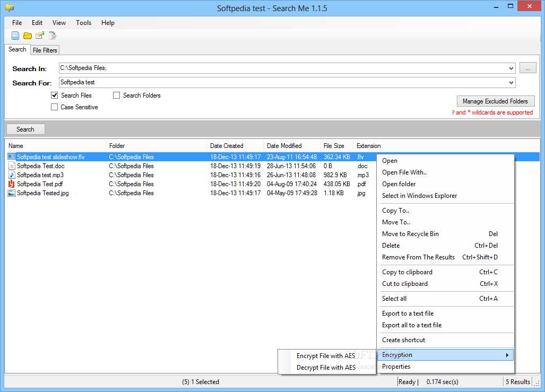Click the yellow open folder toolbar icon
This screenshot has width=545, height=392.
click(28, 36)
